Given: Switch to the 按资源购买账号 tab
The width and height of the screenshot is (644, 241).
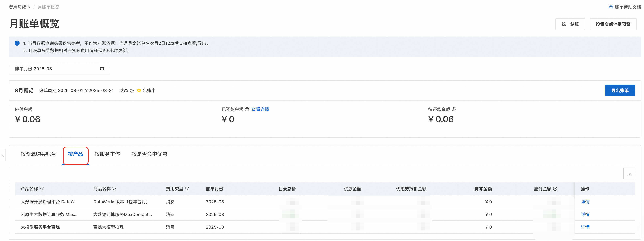Looking at the screenshot, I should pyautogui.click(x=38, y=154).
